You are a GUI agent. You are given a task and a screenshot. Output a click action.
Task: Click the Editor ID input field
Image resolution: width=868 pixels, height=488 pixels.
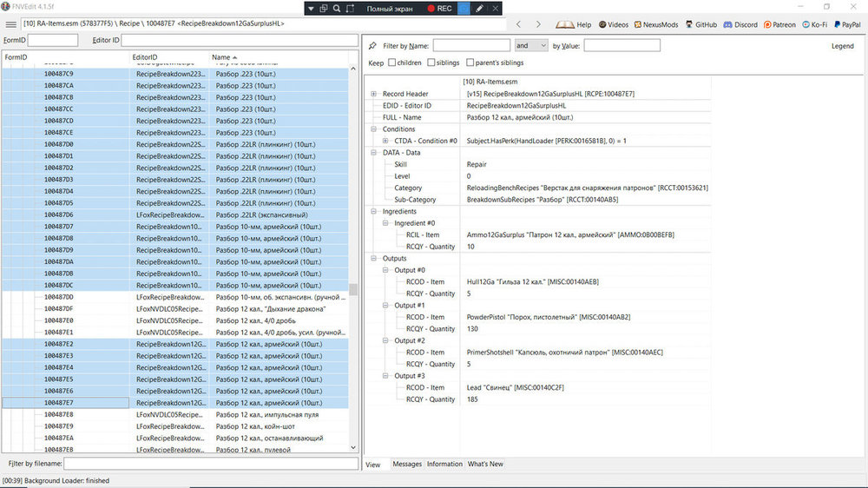[240, 40]
